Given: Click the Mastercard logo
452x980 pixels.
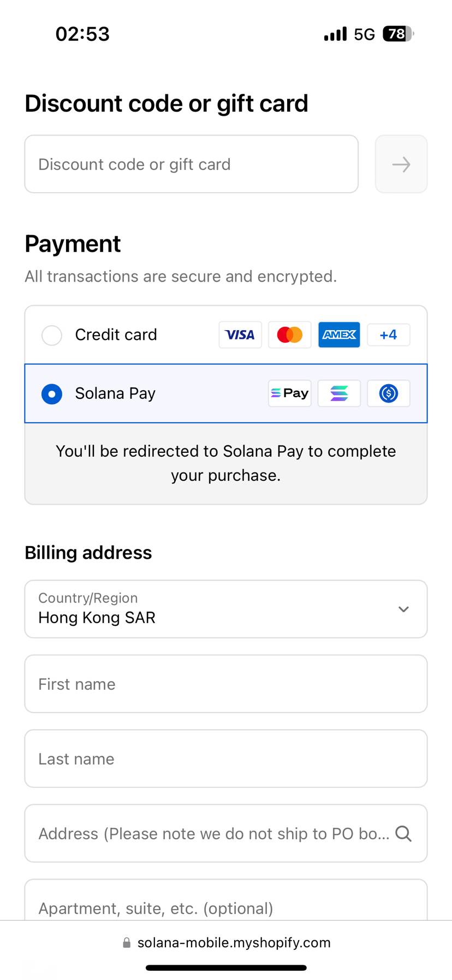Looking at the screenshot, I should point(289,334).
